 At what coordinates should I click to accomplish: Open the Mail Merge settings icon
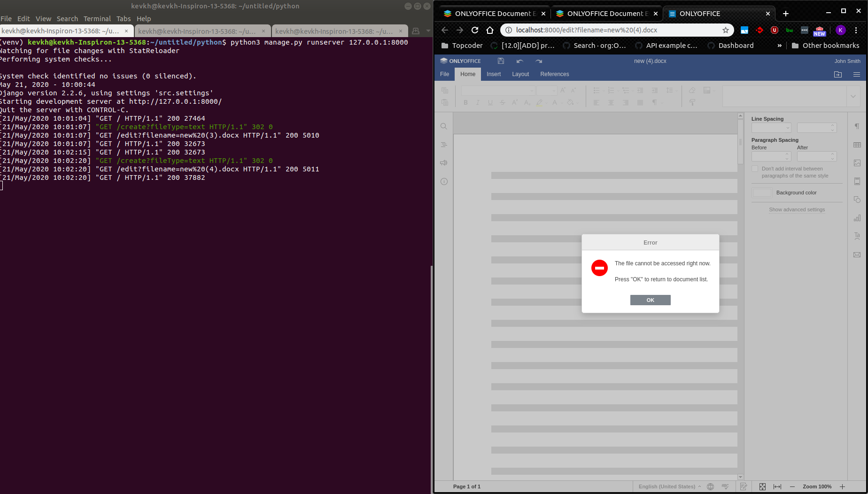point(857,254)
